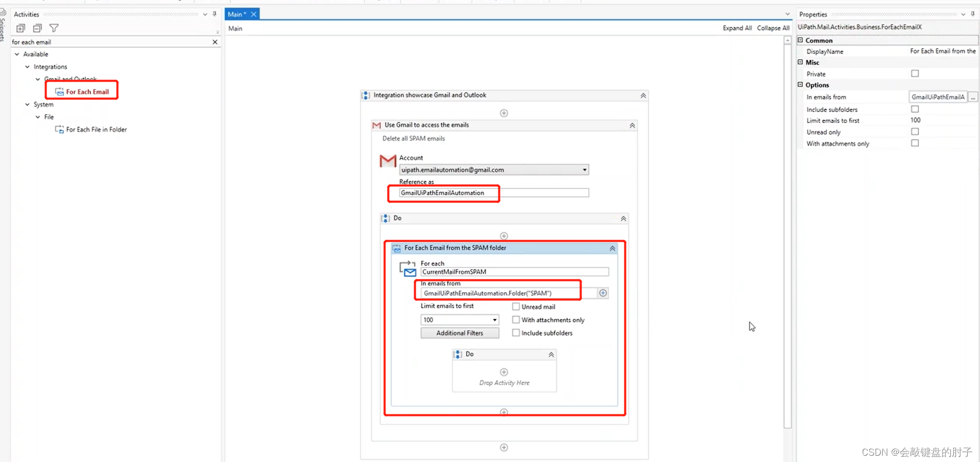
Task: Select For Each File in Folder activity
Action: 91,130
